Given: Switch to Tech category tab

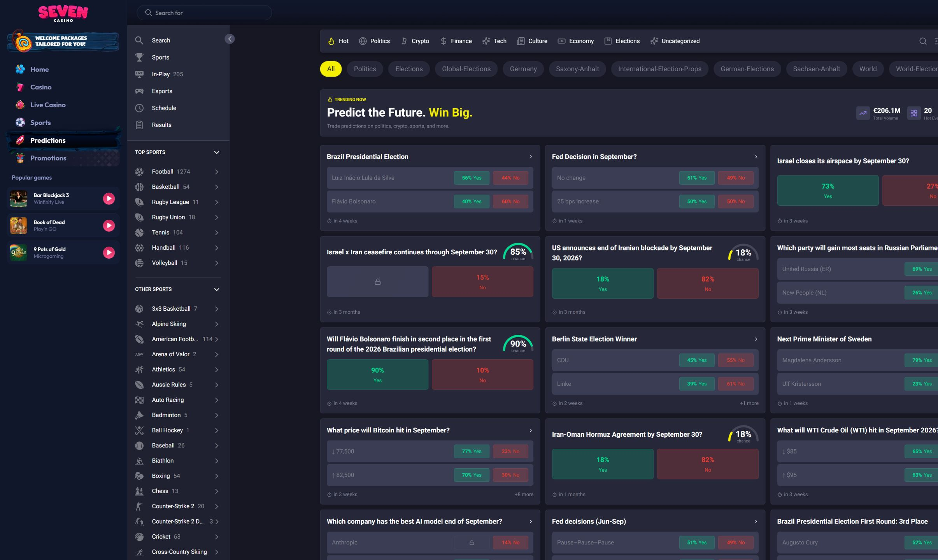Looking at the screenshot, I should [494, 41].
